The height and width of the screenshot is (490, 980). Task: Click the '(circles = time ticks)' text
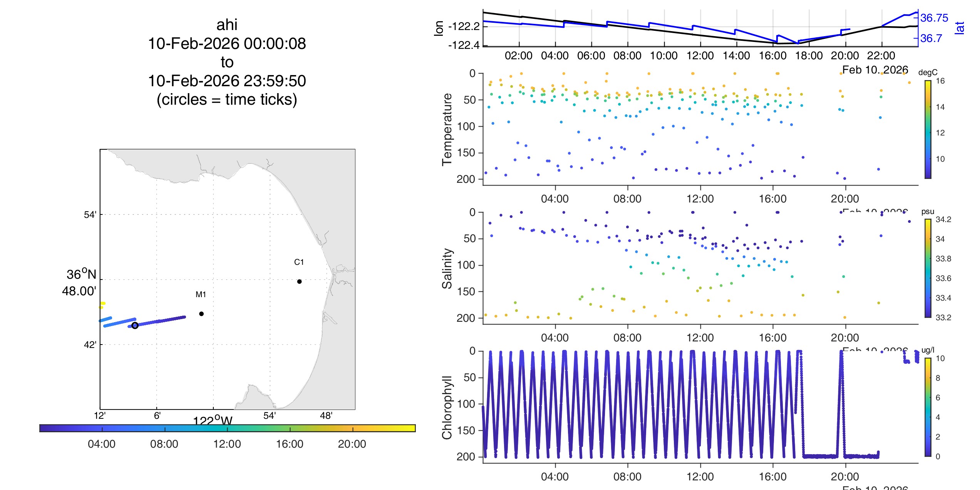point(227,100)
